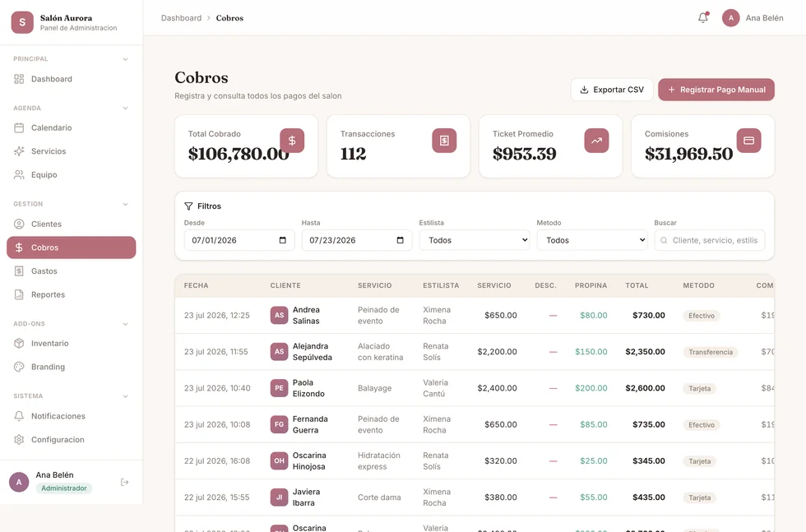806x532 pixels.
Task: Click the Salón Aurora logo icon
Action: (22, 23)
